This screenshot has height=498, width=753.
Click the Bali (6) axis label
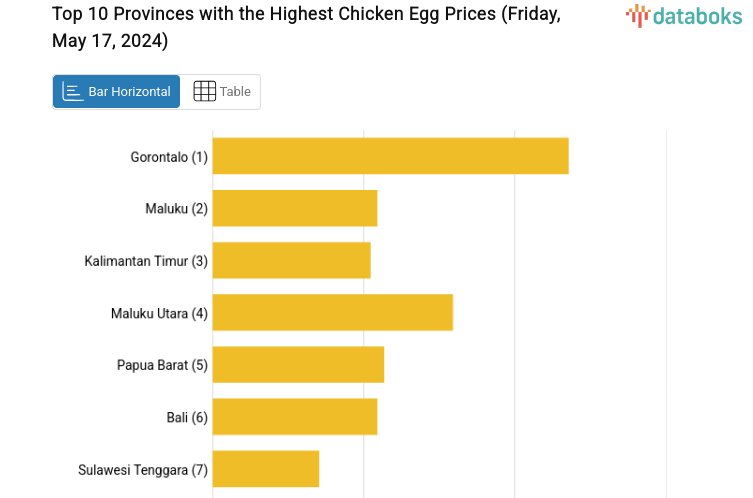(187, 417)
